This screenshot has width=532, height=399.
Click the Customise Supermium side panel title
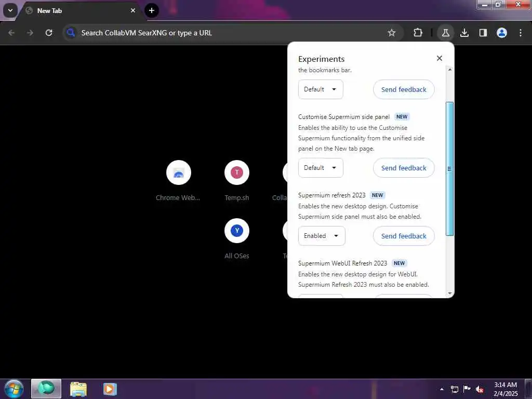(344, 117)
